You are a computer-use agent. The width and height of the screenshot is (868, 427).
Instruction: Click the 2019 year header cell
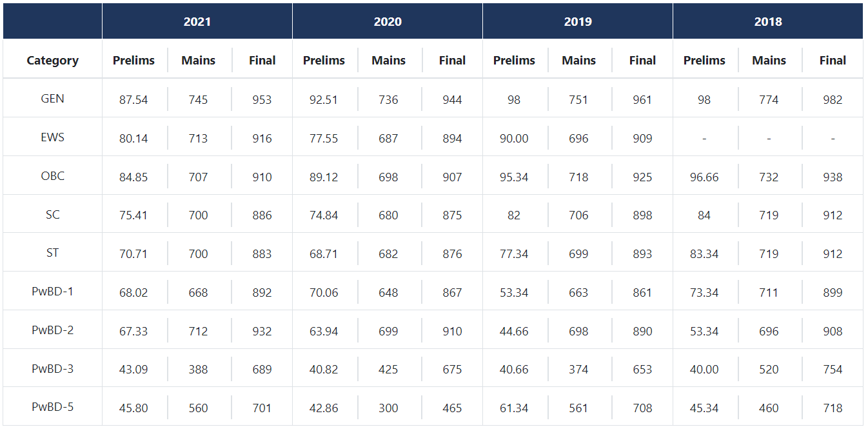(578, 22)
